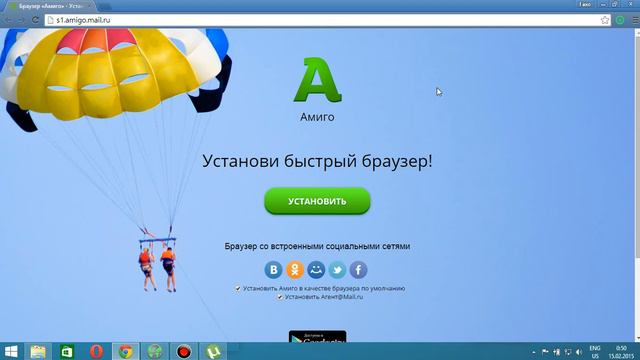Click the volume speaker tray icon
This screenshot has width=640, height=360.
tap(579, 352)
